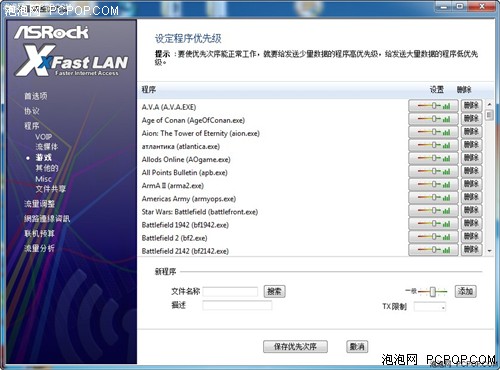Delete the Star Wars: Battlefield entry
This screenshot has height=370, width=500.
click(471, 210)
